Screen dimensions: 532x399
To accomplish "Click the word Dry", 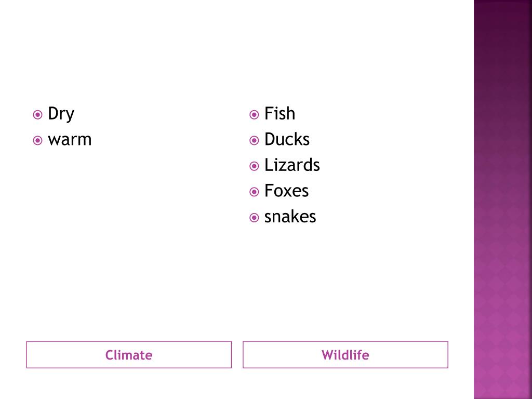I will [x=61, y=114].
